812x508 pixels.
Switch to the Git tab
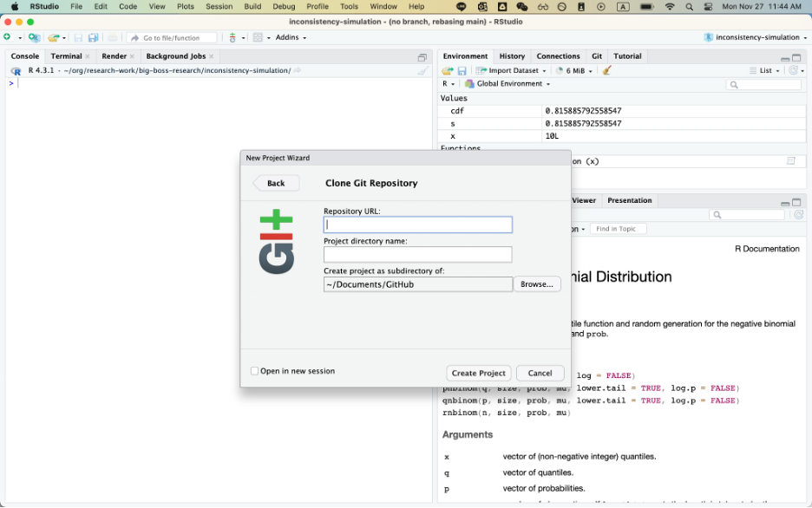pyautogui.click(x=597, y=55)
